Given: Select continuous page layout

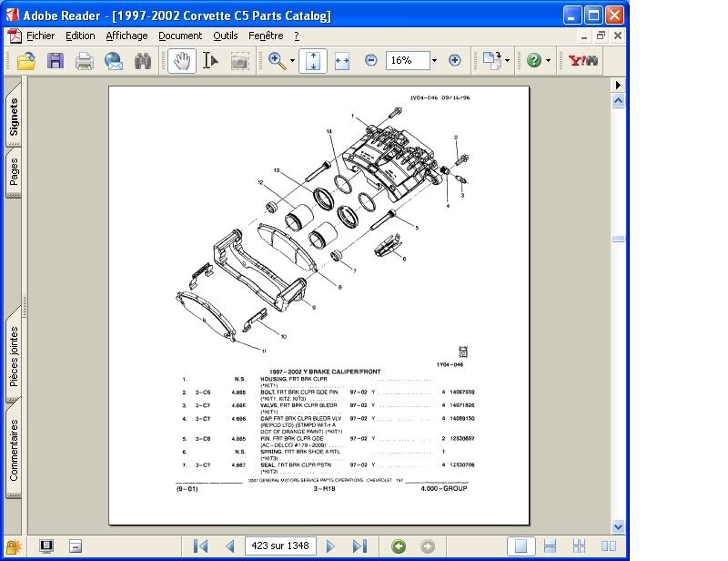Looking at the screenshot, I should (550, 546).
